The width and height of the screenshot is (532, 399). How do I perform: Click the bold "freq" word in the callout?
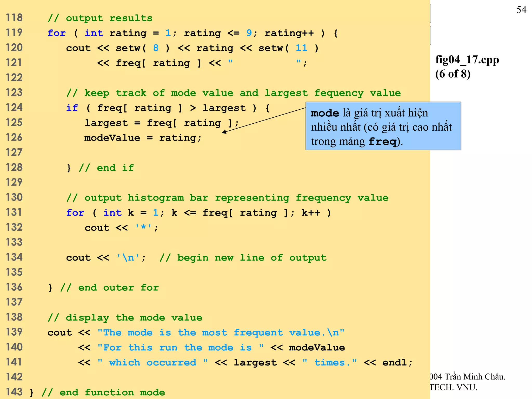(x=382, y=142)
